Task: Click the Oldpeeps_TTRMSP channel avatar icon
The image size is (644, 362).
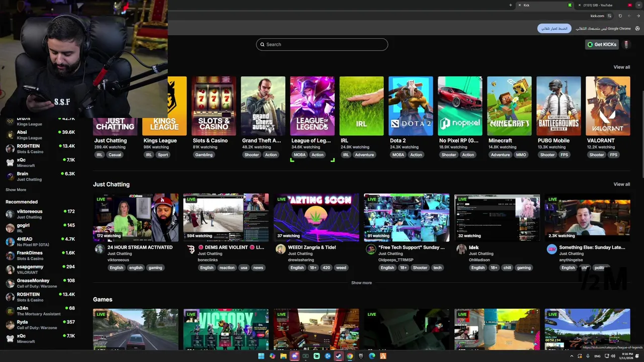Action: click(371, 249)
